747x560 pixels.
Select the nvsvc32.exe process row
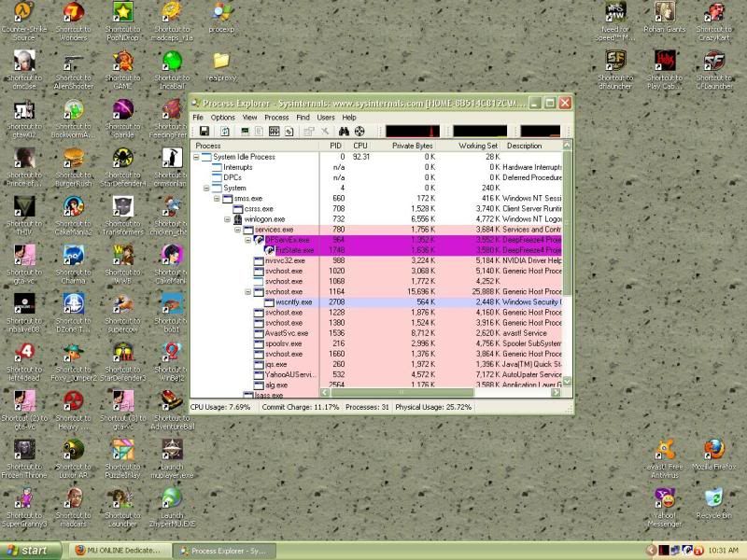[376, 261]
